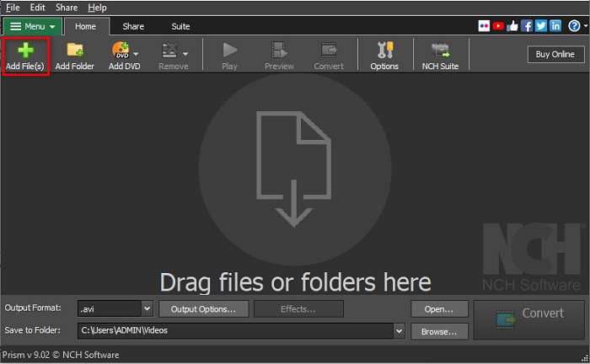Expand the arrow beside the help icon
This screenshot has height=364, width=590.
tap(586, 26)
